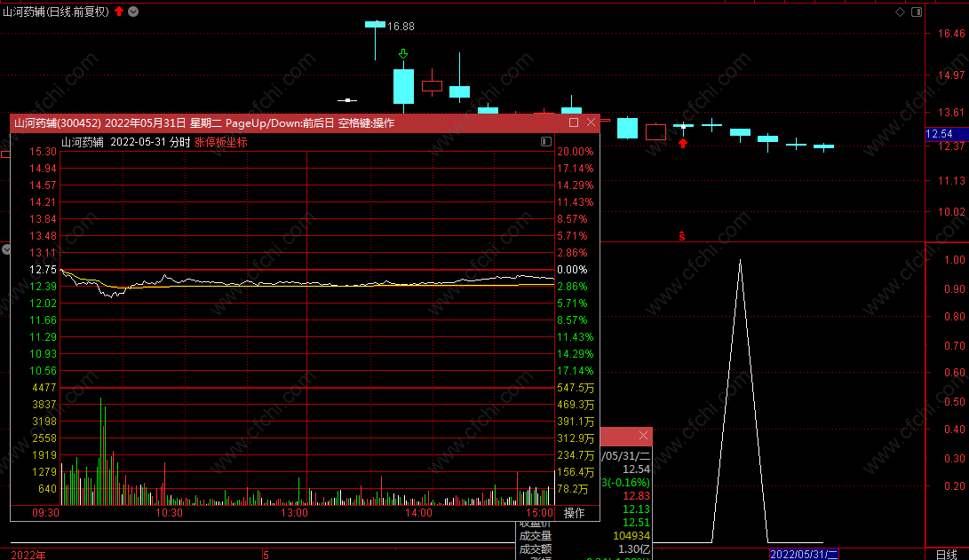
Task: Click the diamond icon at top right
Action: (x=900, y=12)
